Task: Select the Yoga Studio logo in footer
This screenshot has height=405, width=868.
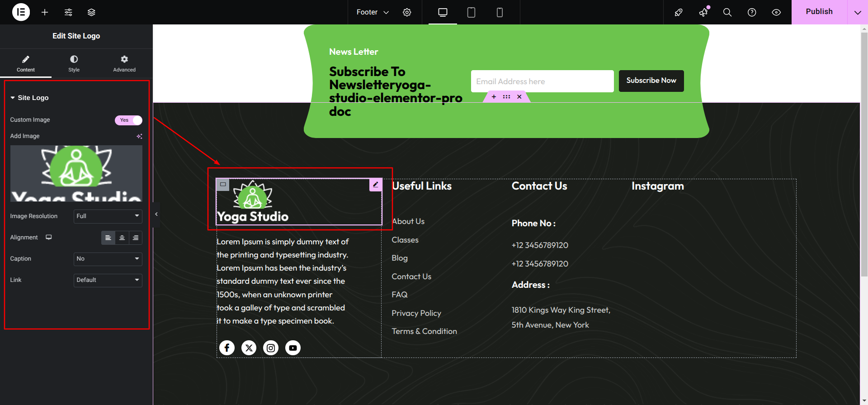Action: pos(253,202)
